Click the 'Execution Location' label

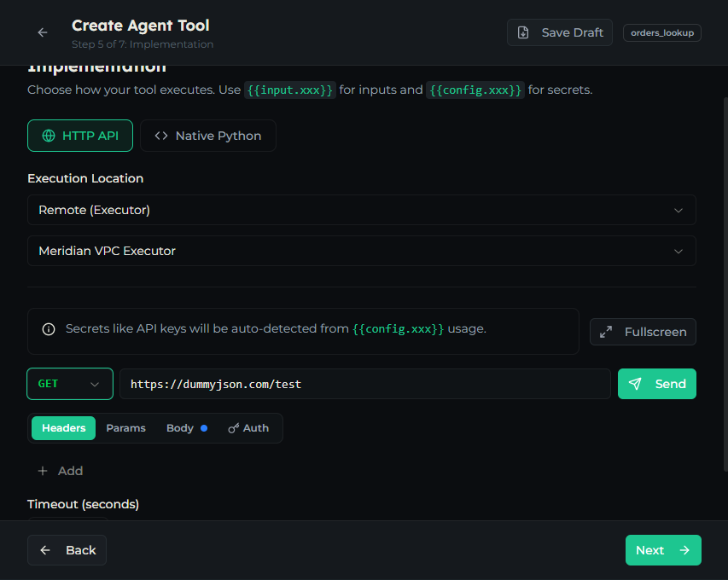[x=85, y=178]
